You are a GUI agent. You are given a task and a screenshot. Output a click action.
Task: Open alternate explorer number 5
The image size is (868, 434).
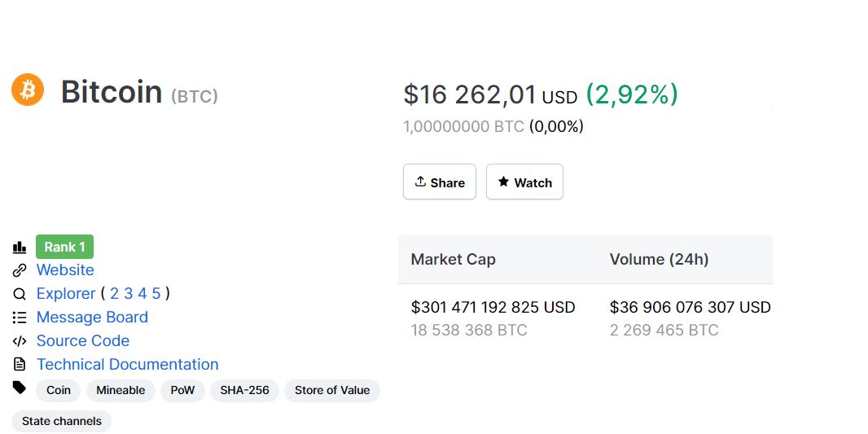tap(156, 294)
